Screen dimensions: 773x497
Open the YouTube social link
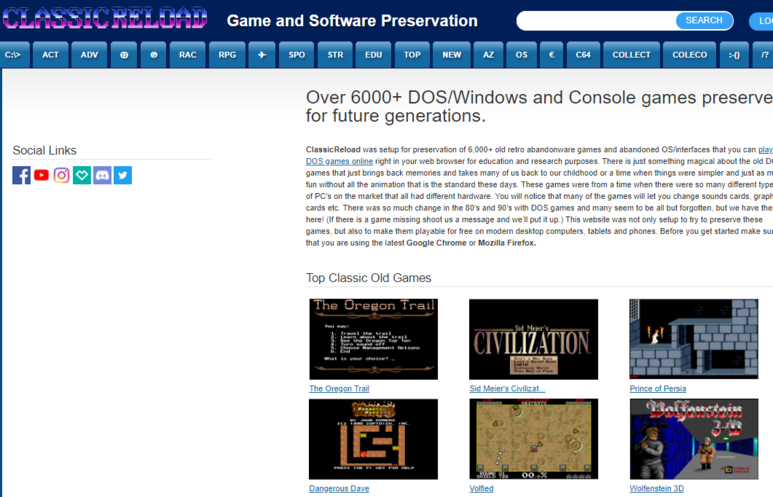tap(41, 175)
